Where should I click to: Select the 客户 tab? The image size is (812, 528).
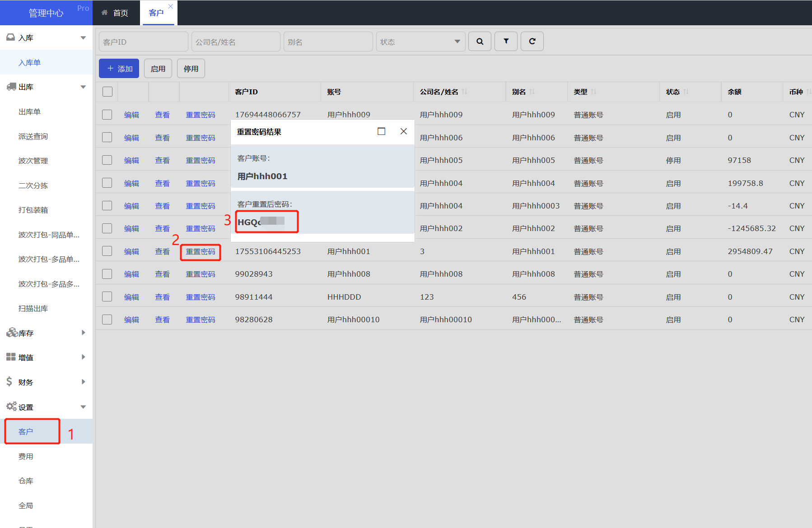156,13
